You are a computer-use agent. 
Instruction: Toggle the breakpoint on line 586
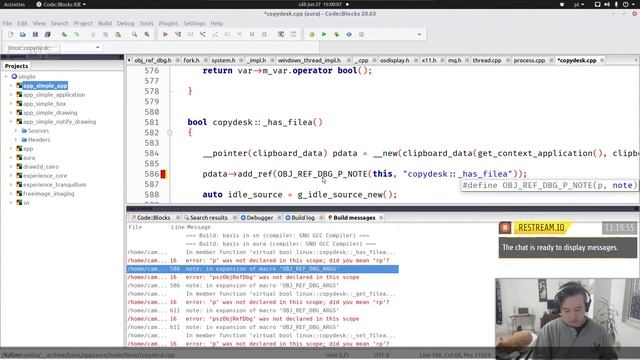(x=163, y=174)
